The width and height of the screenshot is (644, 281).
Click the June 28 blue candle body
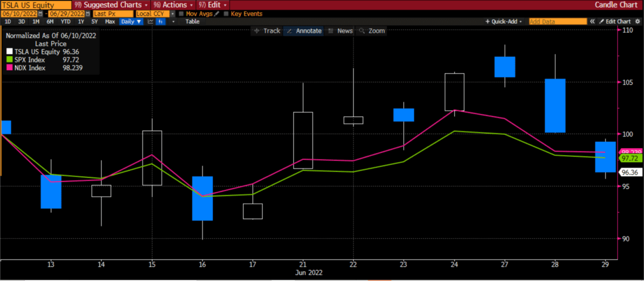pyautogui.click(x=555, y=105)
